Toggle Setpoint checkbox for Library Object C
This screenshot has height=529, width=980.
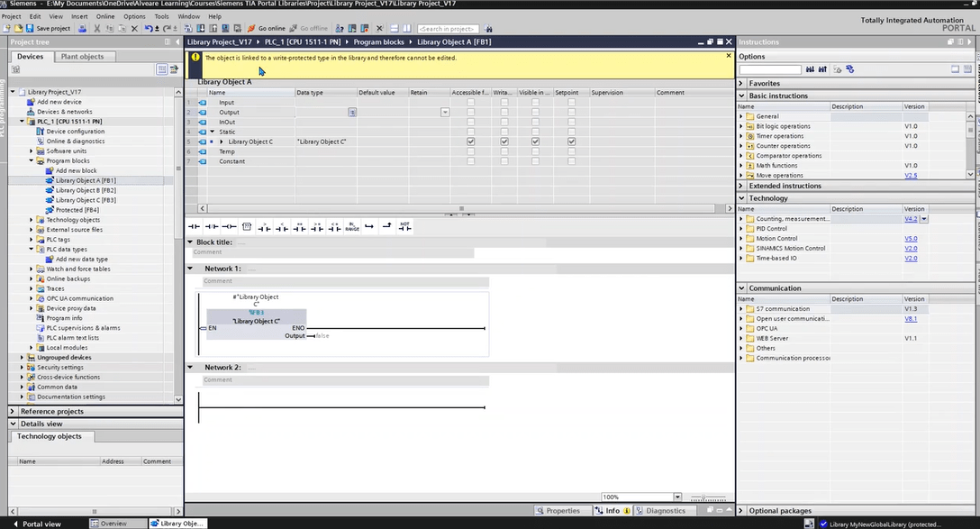click(x=571, y=141)
